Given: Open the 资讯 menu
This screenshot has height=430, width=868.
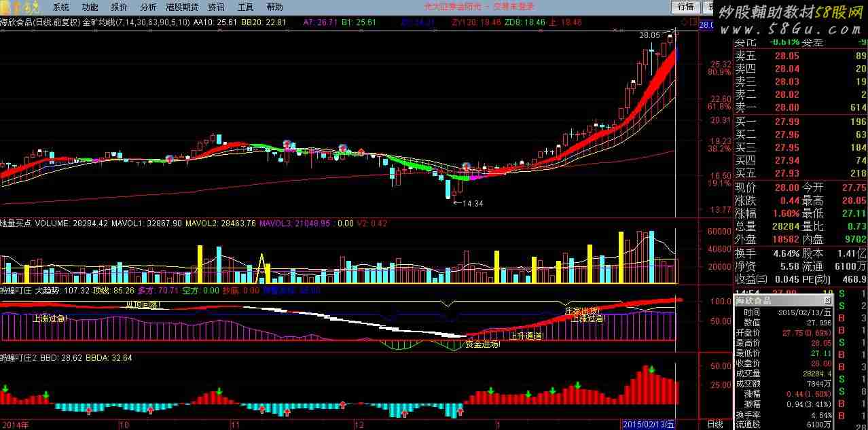Looking at the screenshot, I should coord(216,7).
